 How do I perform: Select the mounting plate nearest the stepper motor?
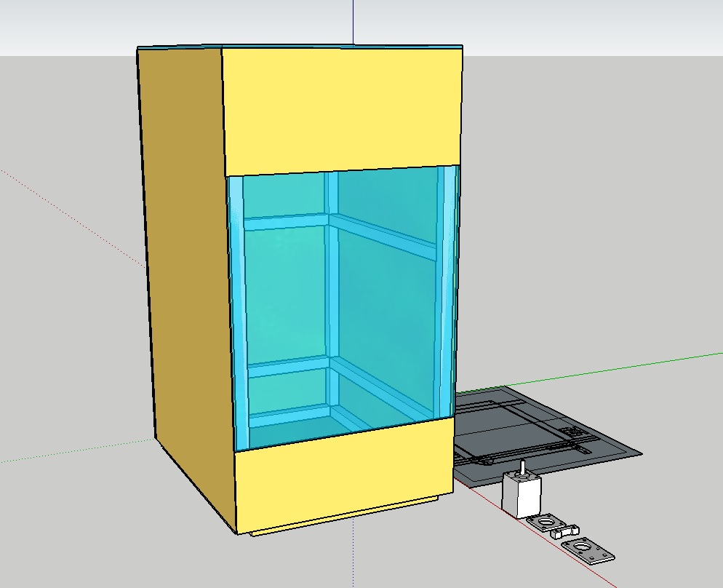coord(546,523)
